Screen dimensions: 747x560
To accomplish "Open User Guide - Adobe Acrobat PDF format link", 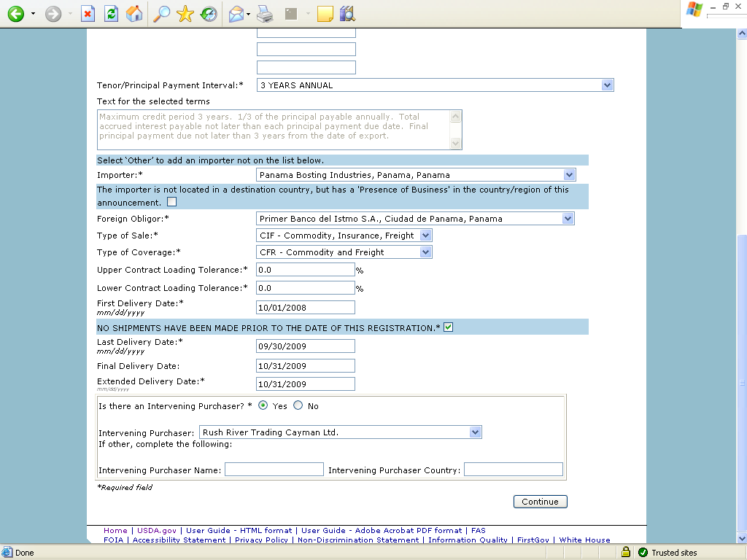I will pyautogui.click(x=382, y=531).
